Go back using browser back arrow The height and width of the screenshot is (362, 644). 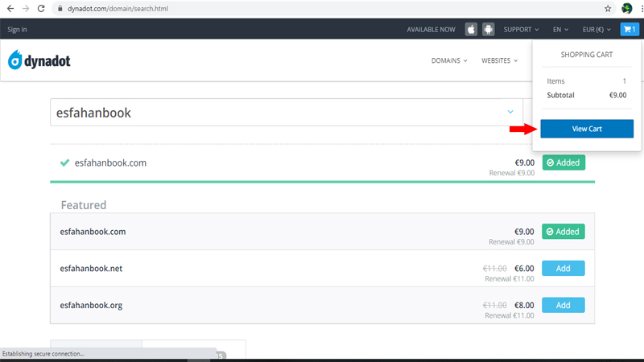coord(10,9)
